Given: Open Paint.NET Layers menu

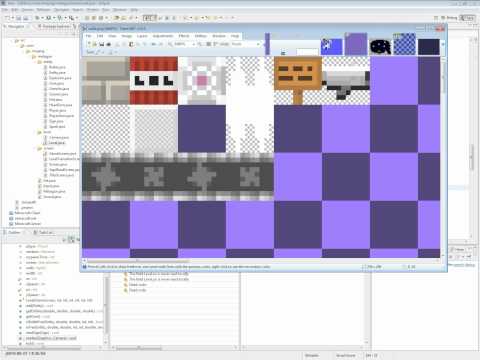Looking at the screenshot, I should 142,36.
